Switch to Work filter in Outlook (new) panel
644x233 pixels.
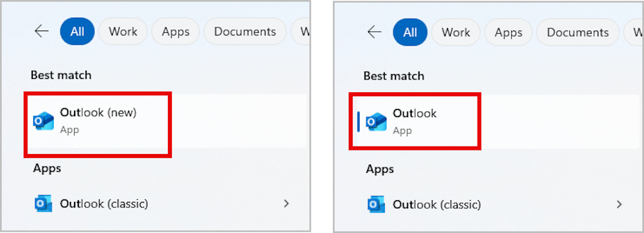point(123,31)
